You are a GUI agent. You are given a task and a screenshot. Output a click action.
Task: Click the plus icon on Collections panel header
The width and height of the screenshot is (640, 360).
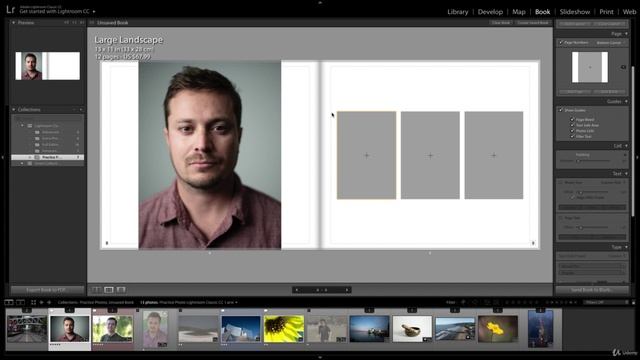point(80,109)
